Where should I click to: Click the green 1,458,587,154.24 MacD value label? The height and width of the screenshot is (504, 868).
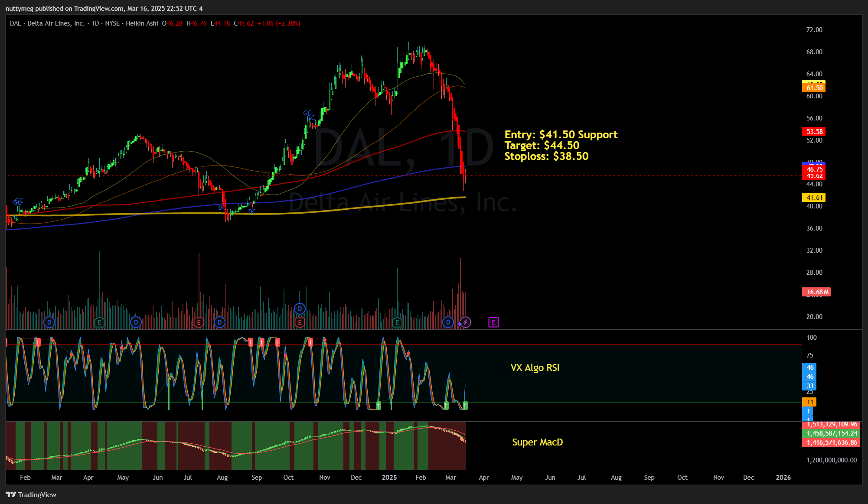(831, 433)
